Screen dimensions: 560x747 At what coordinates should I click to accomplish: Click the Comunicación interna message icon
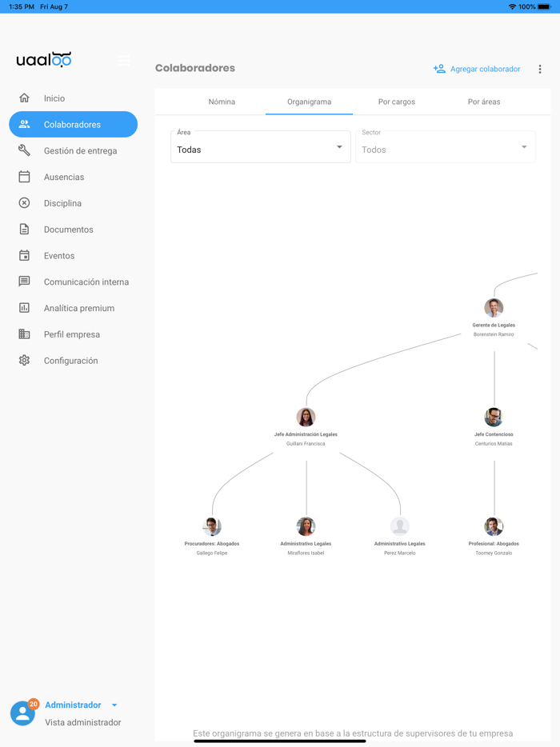24,282
